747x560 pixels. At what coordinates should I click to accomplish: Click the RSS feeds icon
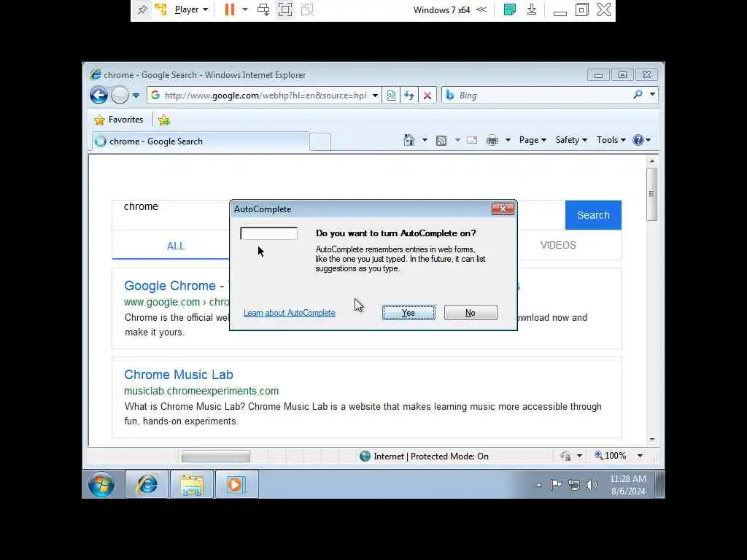(x=441, y=140)
